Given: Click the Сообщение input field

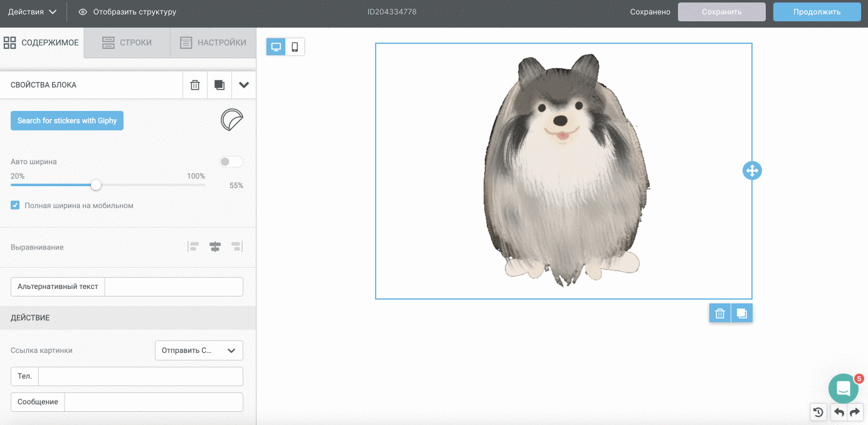Looking at the screenshot, I should 154,402.
